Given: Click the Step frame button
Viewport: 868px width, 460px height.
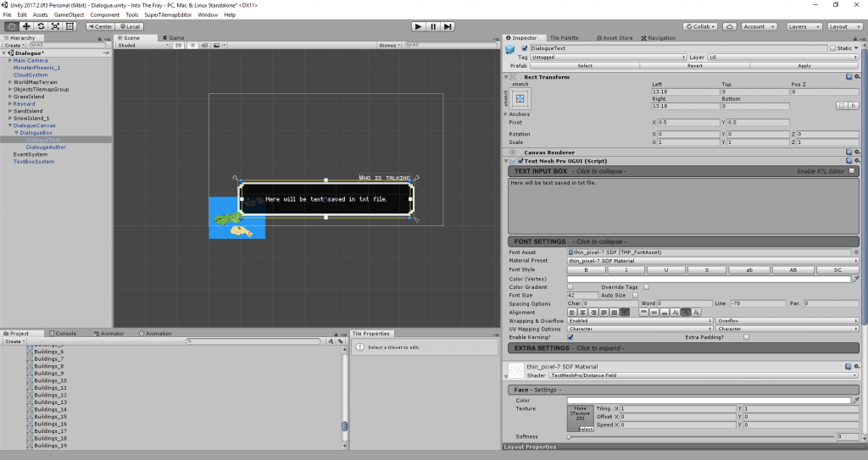Looking at the screenshot, I should (x=449, y=26).
